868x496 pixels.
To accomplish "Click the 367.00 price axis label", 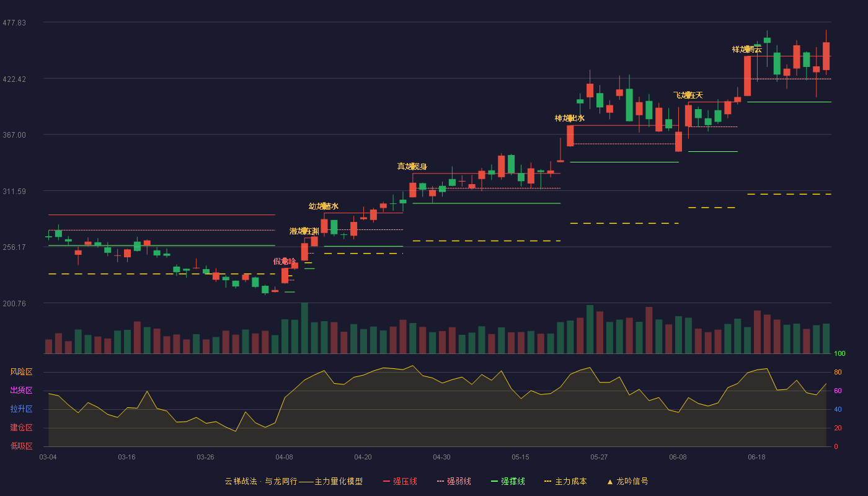I will [x=14, y=135].
